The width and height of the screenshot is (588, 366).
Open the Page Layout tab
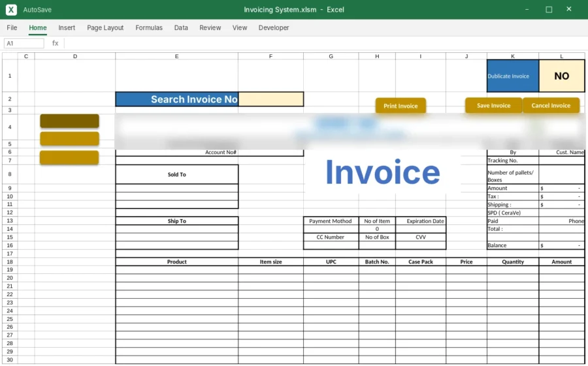pos(105,27)
